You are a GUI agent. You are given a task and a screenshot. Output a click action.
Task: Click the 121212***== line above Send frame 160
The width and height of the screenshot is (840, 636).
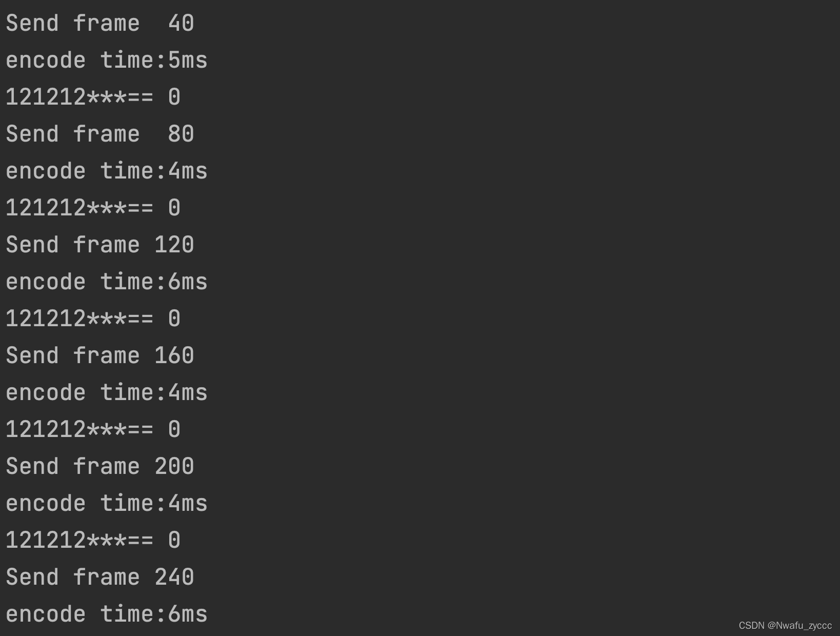coord(93,319)
